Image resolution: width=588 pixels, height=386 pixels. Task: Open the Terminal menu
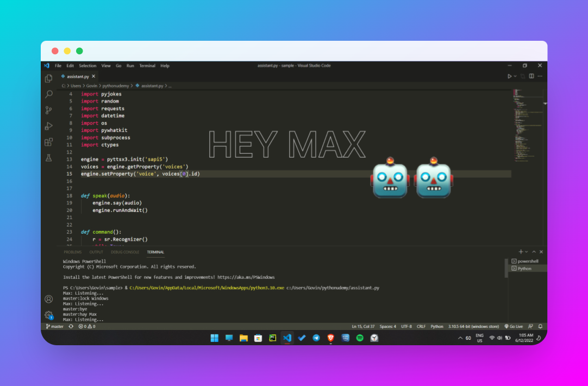(147, 66)
